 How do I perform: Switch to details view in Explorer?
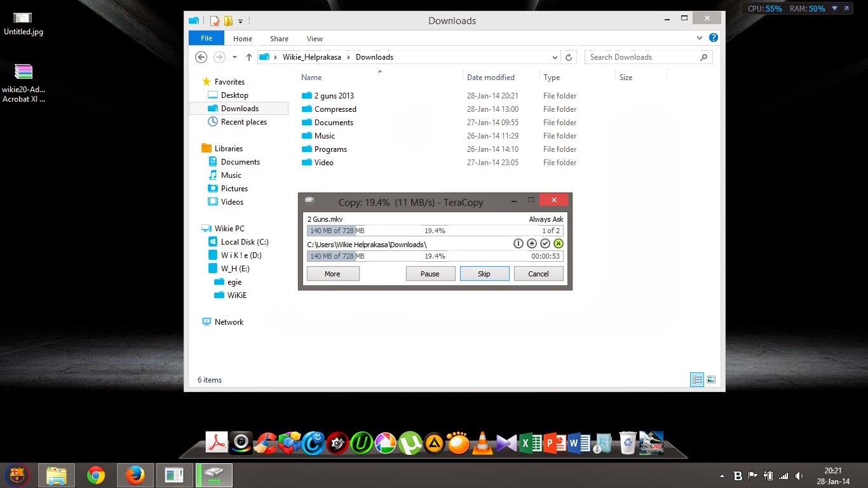tap(697, 380)
